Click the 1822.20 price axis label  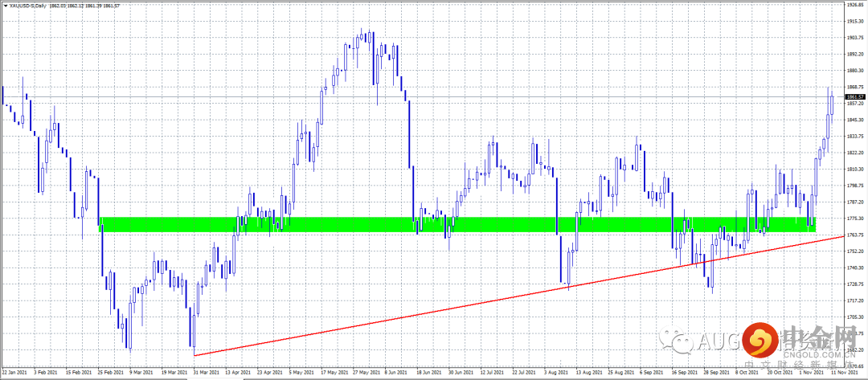coord(856,153)
